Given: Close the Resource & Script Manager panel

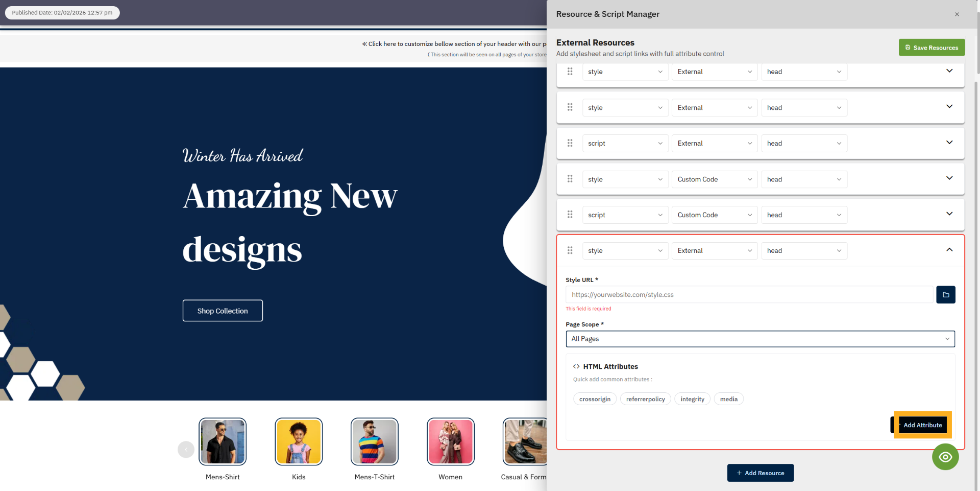Looking at the screenshot, I should click(957, 14).
